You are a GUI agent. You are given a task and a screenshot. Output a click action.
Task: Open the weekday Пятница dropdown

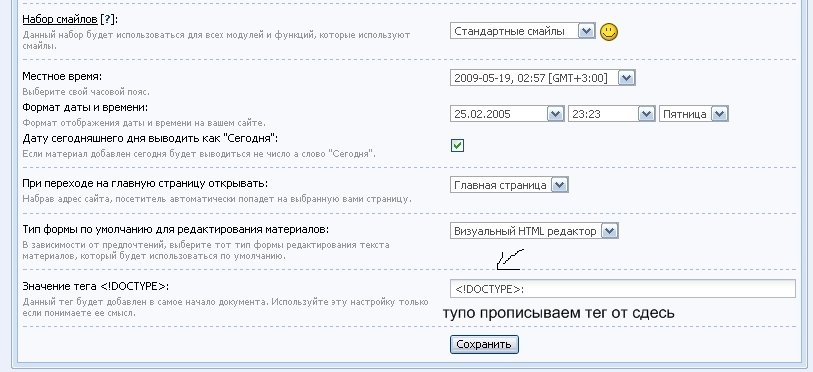click(694, 114)
